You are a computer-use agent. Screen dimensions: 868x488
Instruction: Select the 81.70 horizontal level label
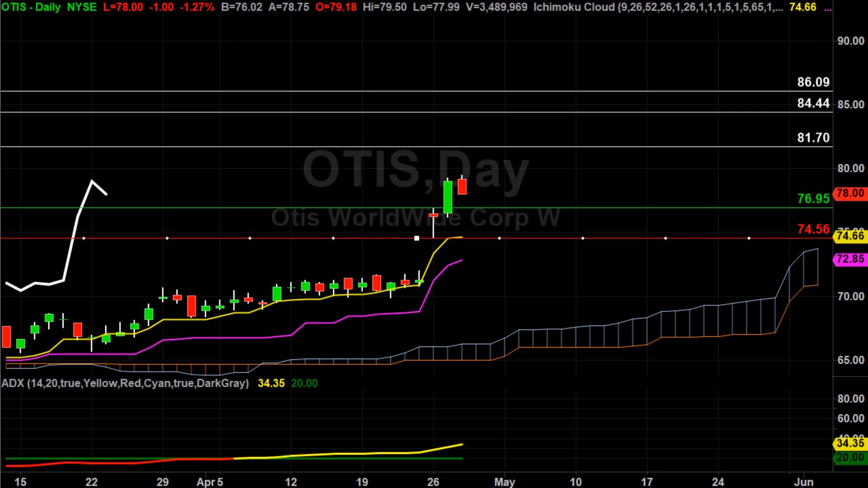pyautogui.click(x=813, y=138)
